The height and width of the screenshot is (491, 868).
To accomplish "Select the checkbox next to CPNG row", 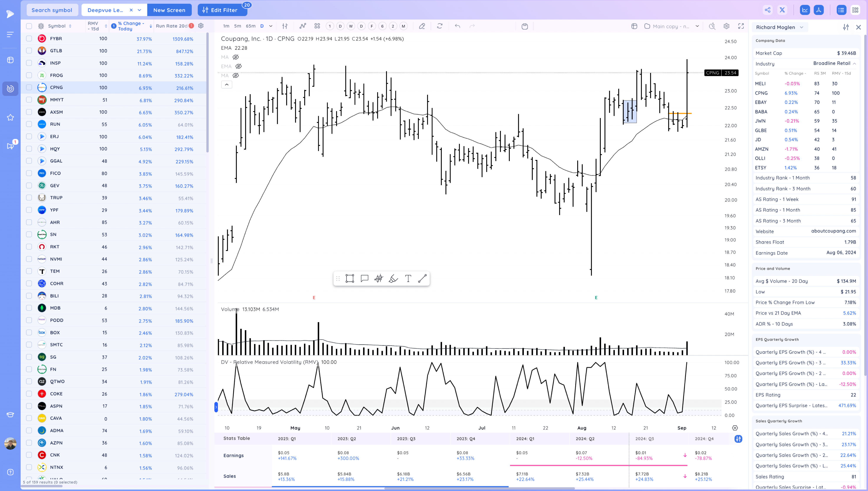I will [29, 87].
